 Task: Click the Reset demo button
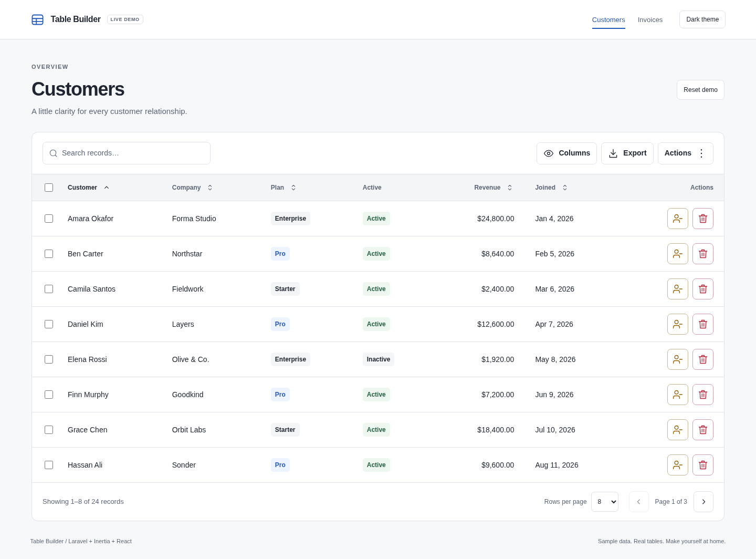click(700, 90)
